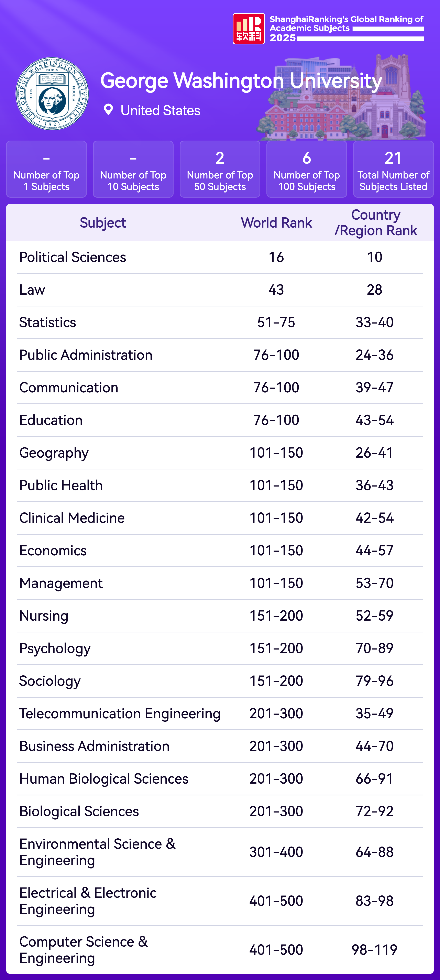
Task: Select Computer Science & Engineering subject
Action: pyautogui.click(x=84, y=950)
